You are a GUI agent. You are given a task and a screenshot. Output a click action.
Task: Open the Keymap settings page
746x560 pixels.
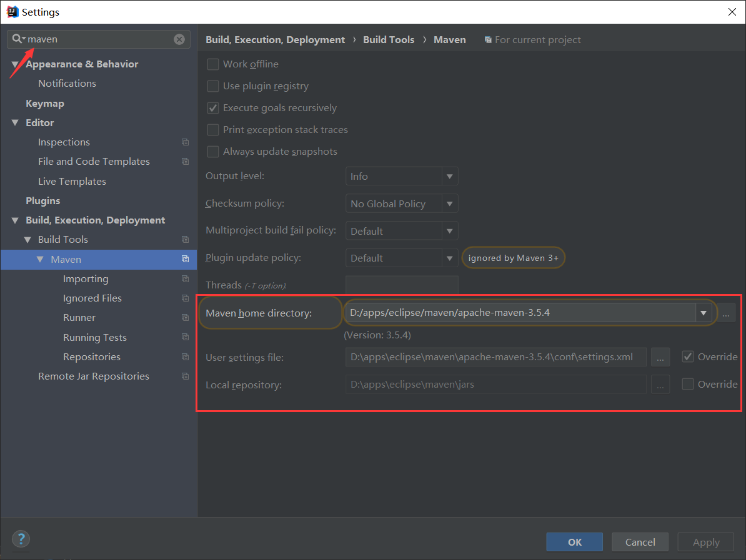point(45,104)
